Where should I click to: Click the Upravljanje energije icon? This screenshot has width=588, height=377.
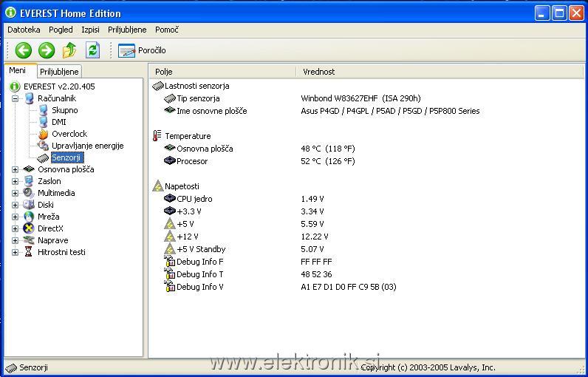coord(43,146)
